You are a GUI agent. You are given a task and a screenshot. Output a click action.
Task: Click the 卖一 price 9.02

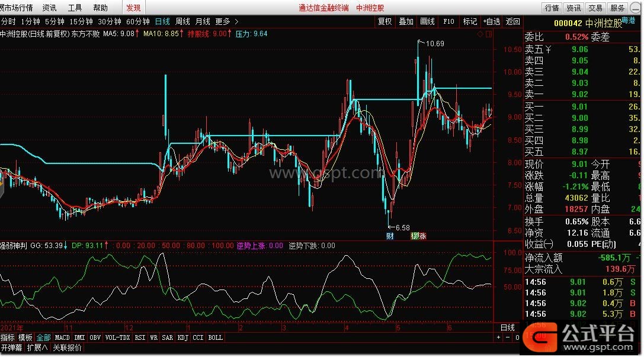point(580,94)
